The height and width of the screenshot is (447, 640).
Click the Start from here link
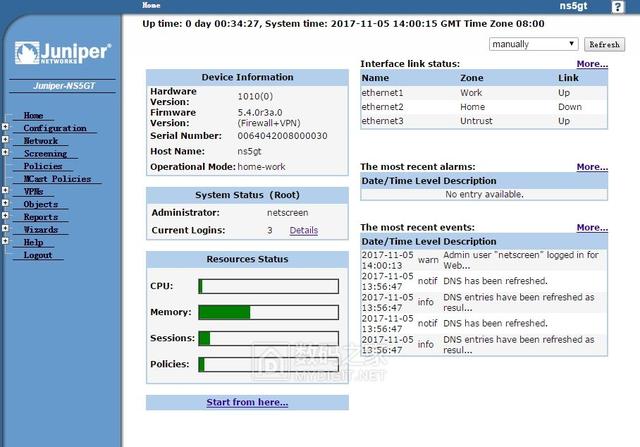click(247, 402)
